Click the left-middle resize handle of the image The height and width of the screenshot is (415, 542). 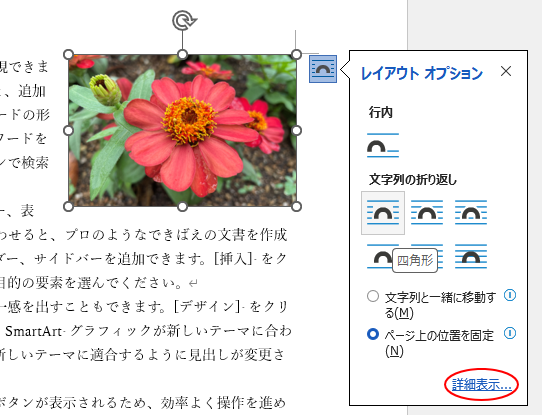(x=68, y=131)
